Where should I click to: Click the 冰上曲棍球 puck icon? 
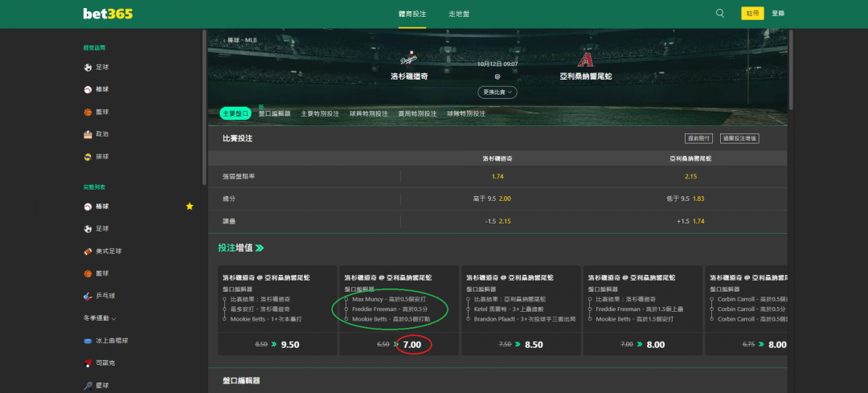pos(88,341)
